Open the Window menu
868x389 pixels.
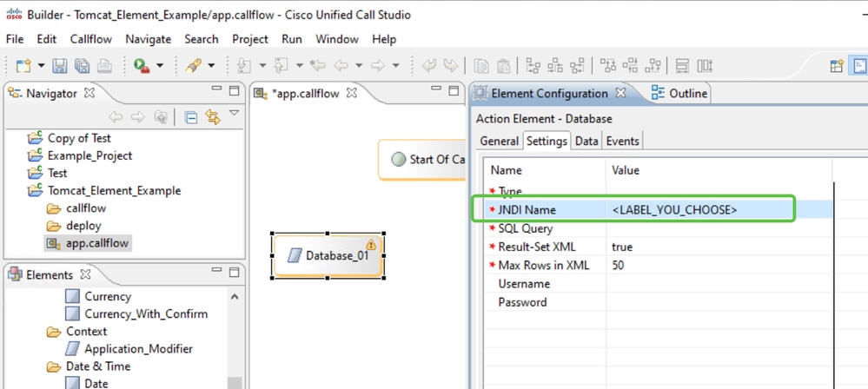point(337,39)
